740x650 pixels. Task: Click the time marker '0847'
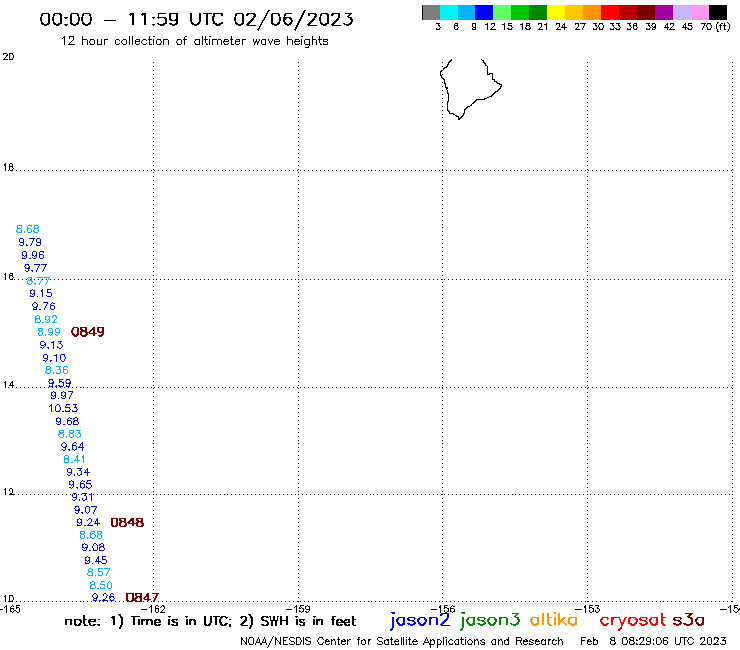click(x=142, y=597)
